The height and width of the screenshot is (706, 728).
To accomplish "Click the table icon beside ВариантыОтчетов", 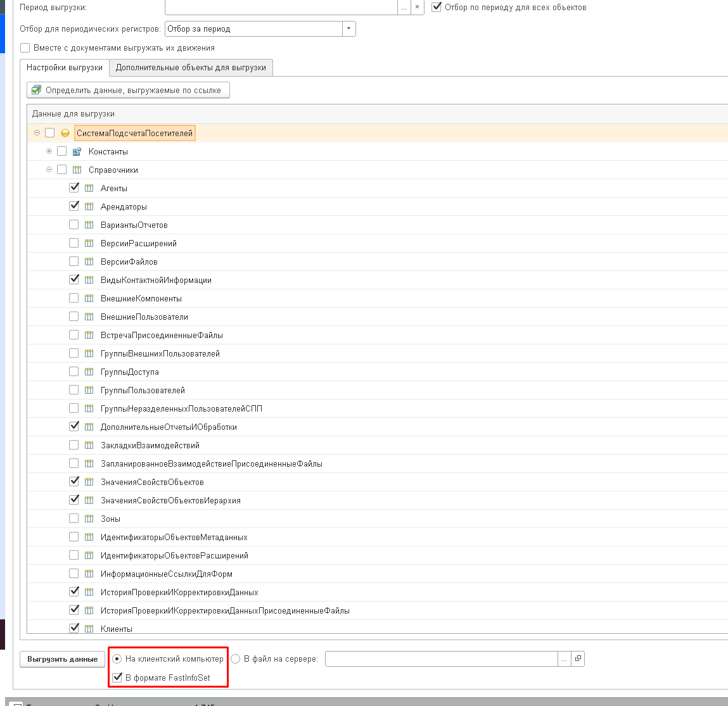I will (89, 225).
